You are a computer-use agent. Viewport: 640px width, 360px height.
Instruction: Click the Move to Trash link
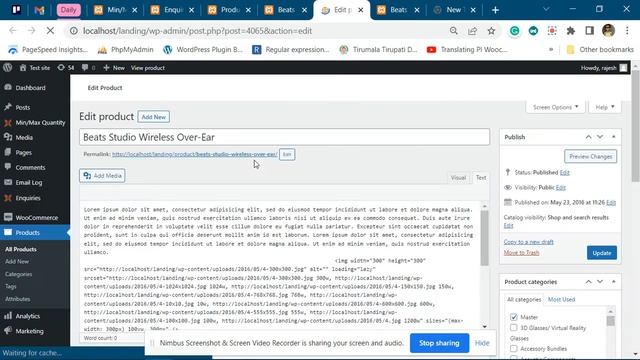click(521, 253)
